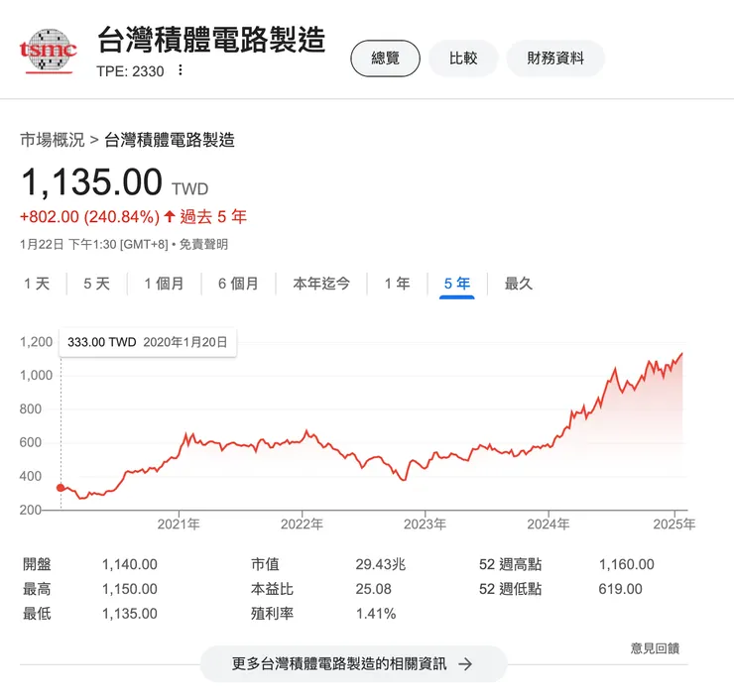Click the 台灣積體電路製造 page title
The width and height of the screenshot is (734, 700).
211,40
